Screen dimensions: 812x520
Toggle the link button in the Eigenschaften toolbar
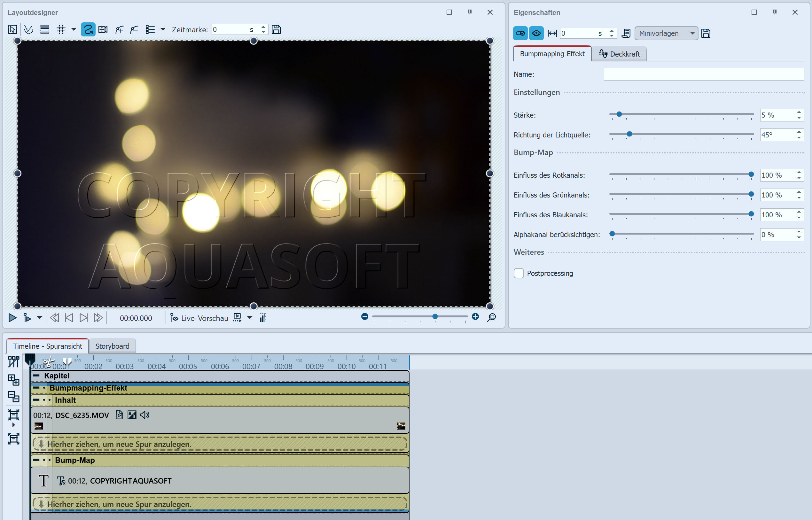(520, 34)
